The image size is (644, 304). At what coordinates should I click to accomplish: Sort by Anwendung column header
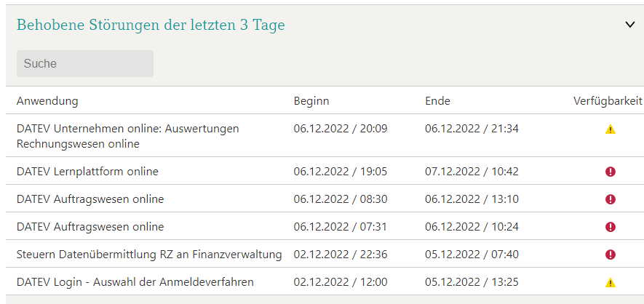[47, 101]
